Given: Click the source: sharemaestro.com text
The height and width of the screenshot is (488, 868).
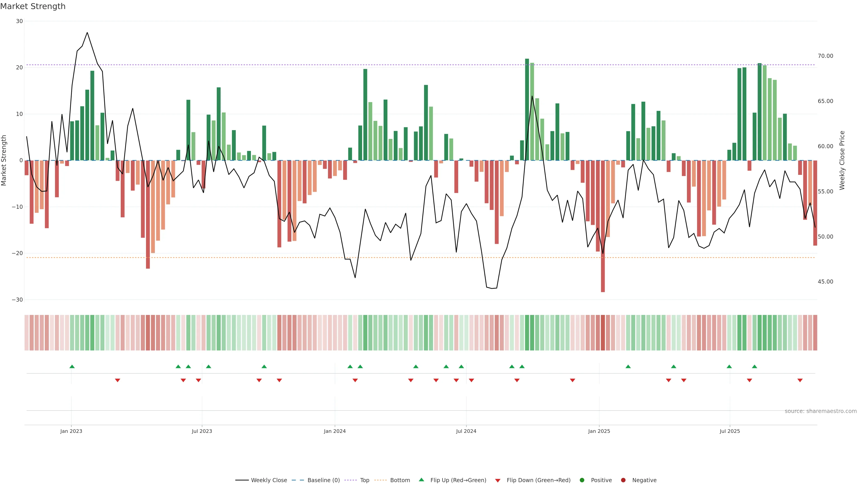Looking at the screenshot, I should (x=821, y=411).
